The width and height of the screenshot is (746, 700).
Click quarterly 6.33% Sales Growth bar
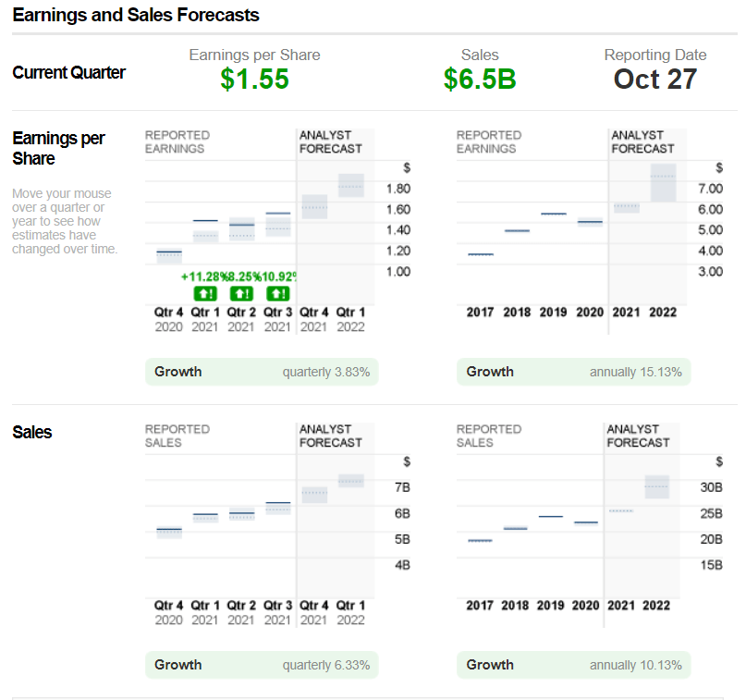coord(262,665)
